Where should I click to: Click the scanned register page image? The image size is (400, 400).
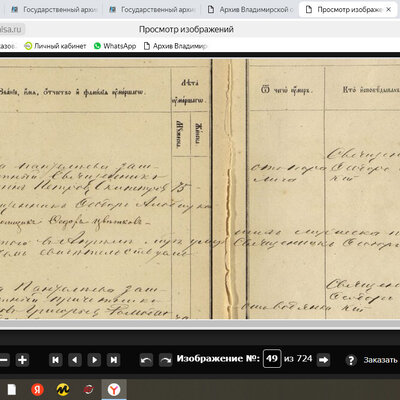[200, 189]
